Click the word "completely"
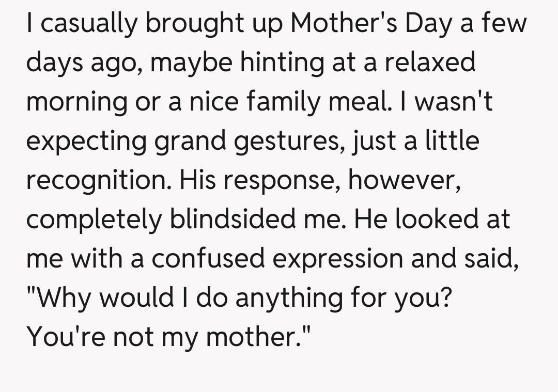The height and width of the screenshot is (392, 558). click(x=93, y=220)
